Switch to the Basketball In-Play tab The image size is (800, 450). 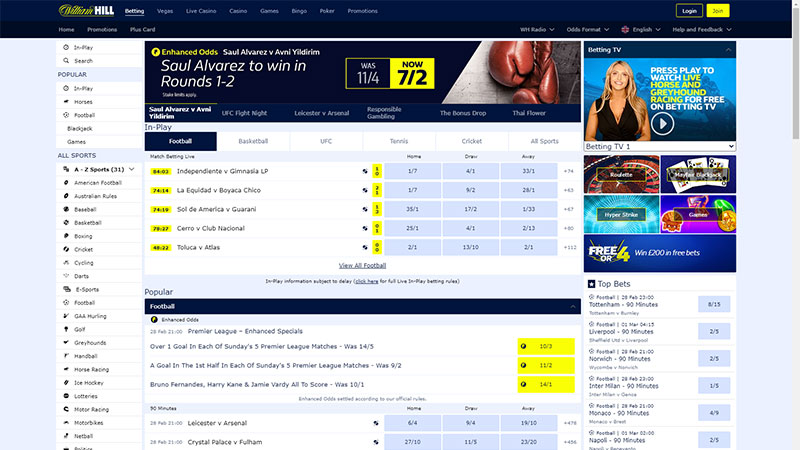(253, 141)
